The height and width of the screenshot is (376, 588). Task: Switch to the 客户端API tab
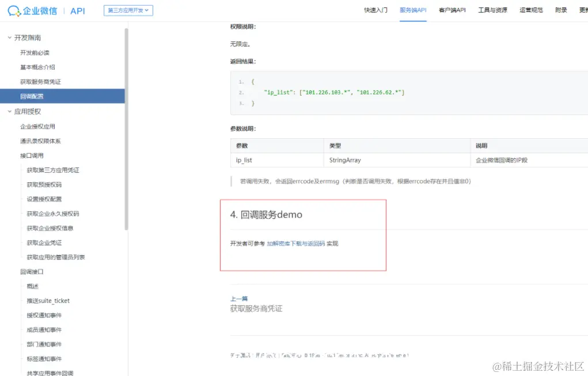tap(453, 10)
